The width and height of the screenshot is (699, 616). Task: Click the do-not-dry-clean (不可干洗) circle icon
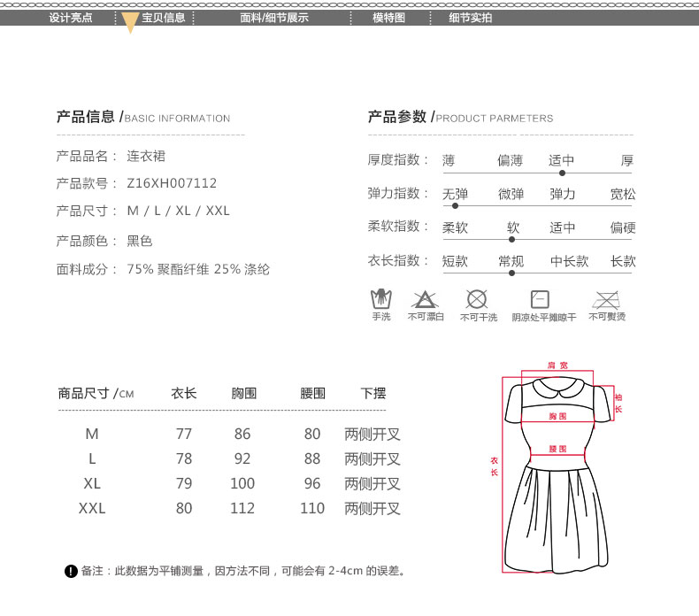(477, 299)
